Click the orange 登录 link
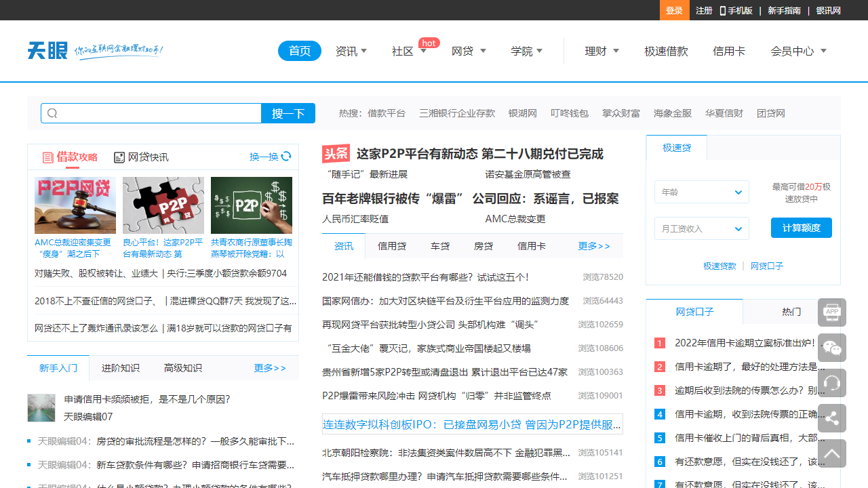Screen dimensions: 868x488 click(x=674, y=10)
